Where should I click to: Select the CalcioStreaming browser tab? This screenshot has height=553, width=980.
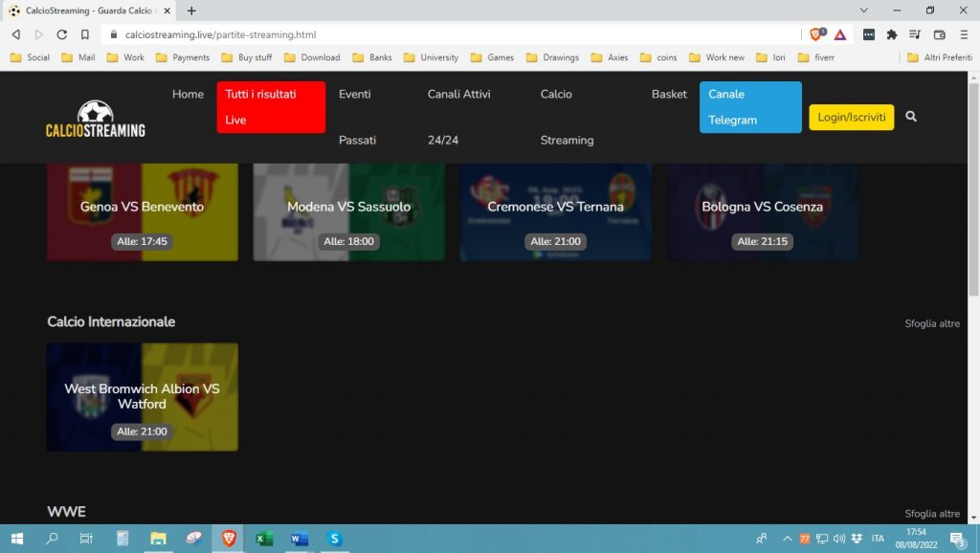(x=81, y=10)
